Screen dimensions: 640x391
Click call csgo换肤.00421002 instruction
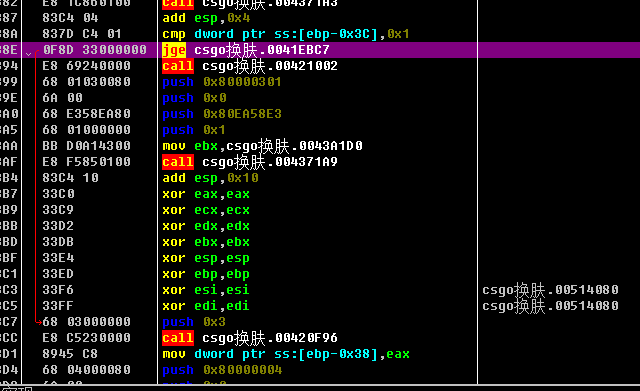point(250,66)
